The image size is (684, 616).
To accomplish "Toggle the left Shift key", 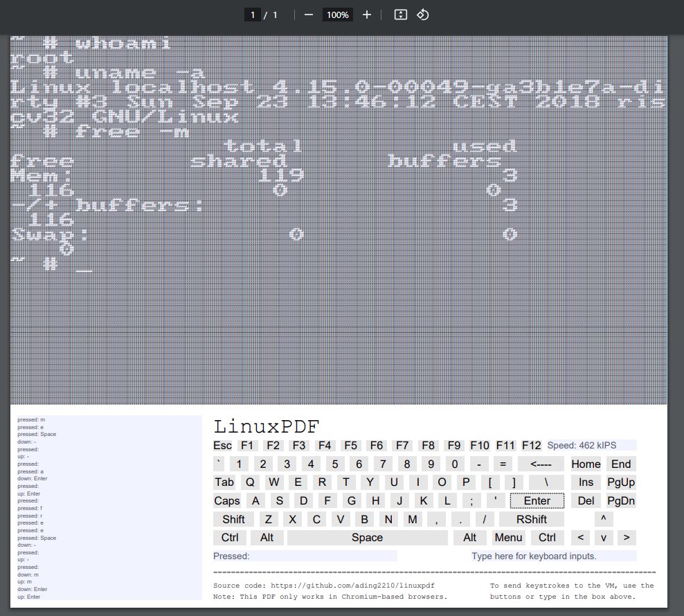I will pyautogui.click(x=233, y=519).
